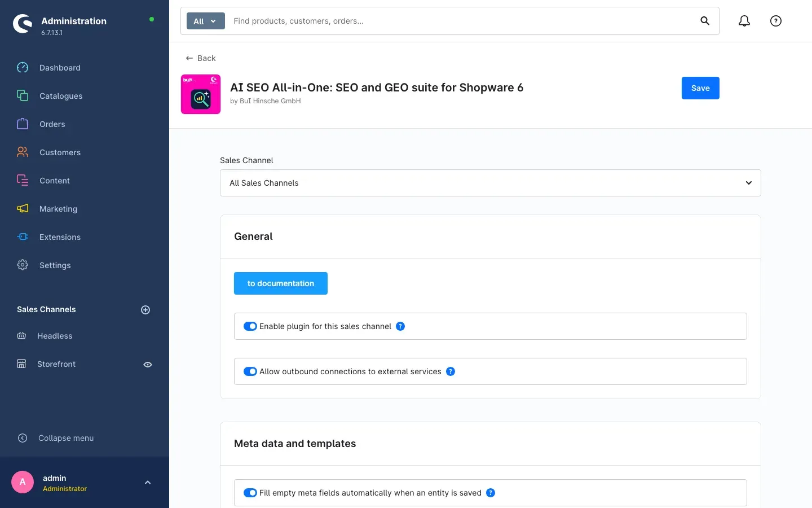Viewport: 812px width, 508px height.
Task: Open the help question mark icon
Action: 776,21
